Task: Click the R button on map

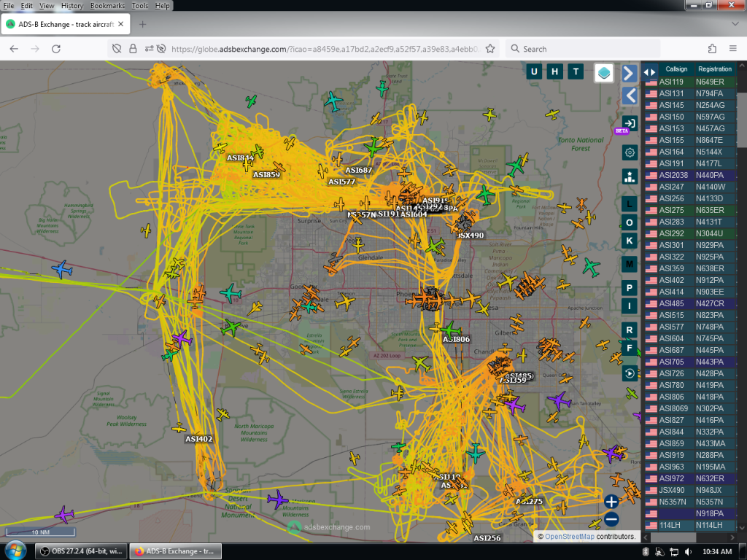Action: click(630, 330)
